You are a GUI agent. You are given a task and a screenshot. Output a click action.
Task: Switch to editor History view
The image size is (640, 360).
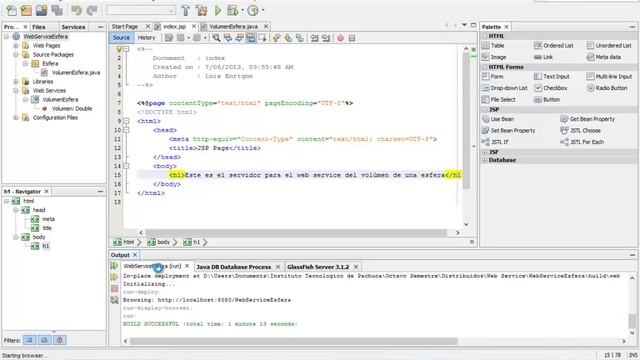click(x=147, y=38)
